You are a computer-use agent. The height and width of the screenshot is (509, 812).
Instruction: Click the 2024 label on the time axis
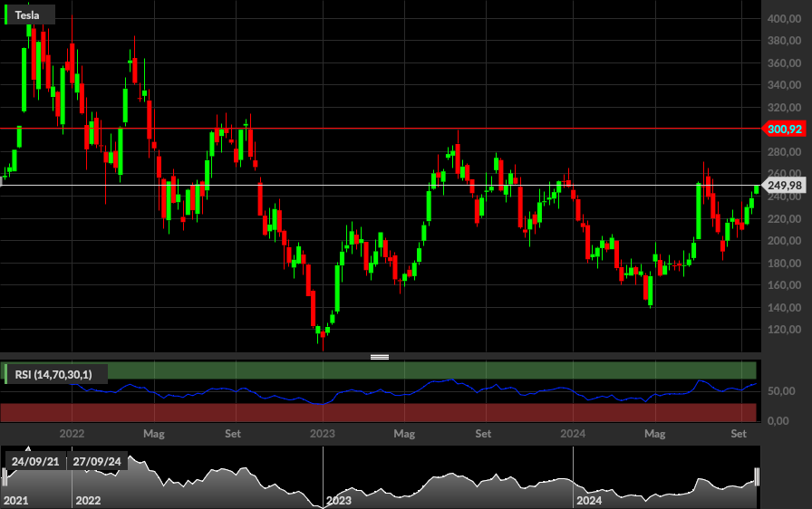pyautogui.click(x=573, y=434)
